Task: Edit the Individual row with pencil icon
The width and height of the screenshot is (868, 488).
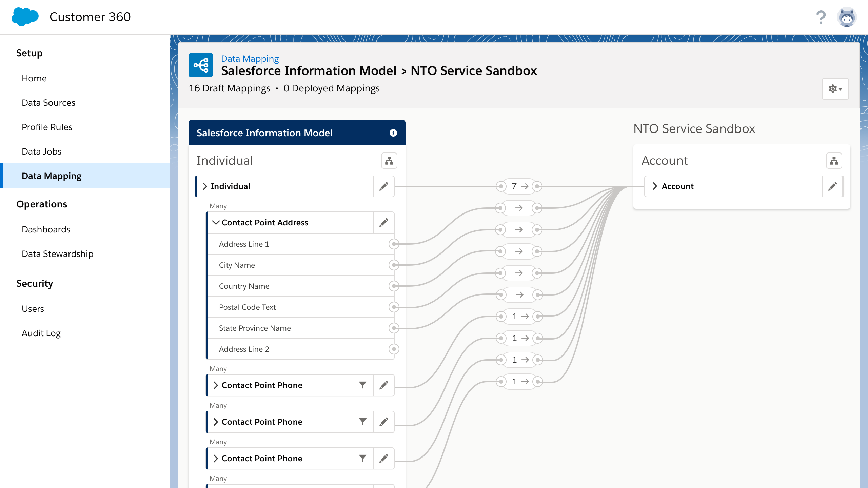Action: tap(383, 186)
